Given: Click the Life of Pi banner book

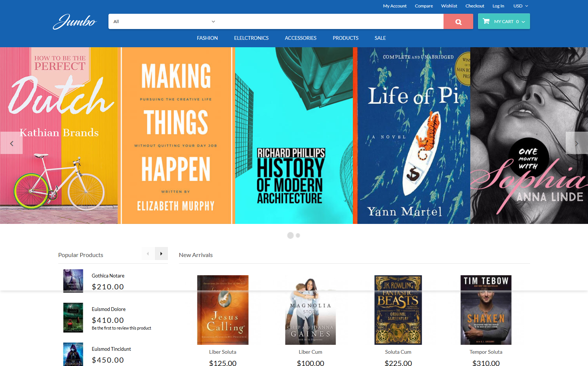Looking at the screenshot, I should pyautogui.click(x=412, y=135).
